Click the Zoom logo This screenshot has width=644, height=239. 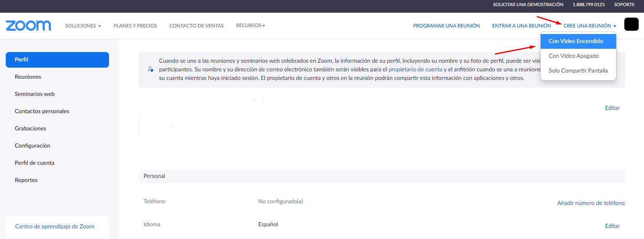click(x=28, y=25)
